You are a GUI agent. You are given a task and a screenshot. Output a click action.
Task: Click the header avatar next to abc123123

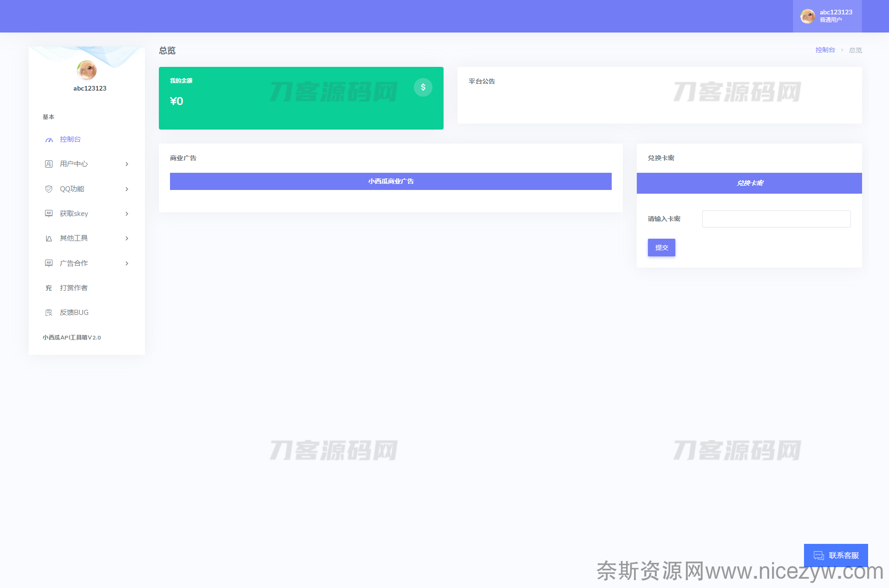[808, 16]
